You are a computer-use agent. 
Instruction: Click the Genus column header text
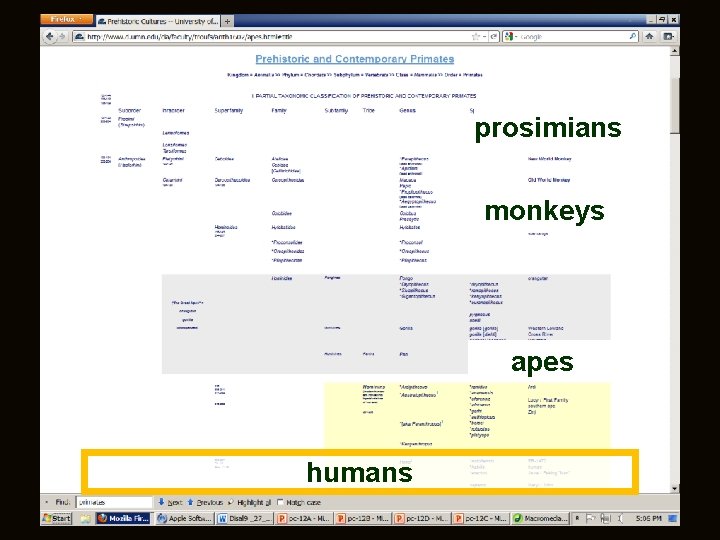point(407,110)
